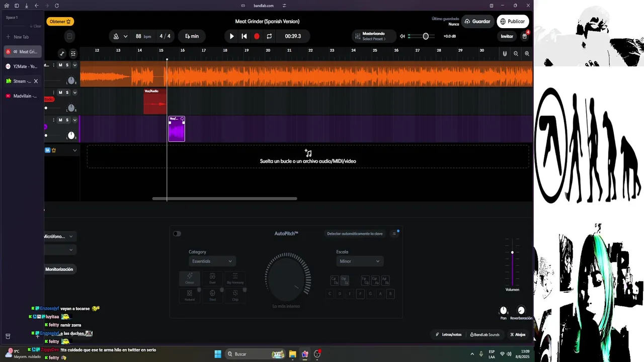Adjust pan knob of purple track
This screenshot has height=362, width=644.
point(71,135)
